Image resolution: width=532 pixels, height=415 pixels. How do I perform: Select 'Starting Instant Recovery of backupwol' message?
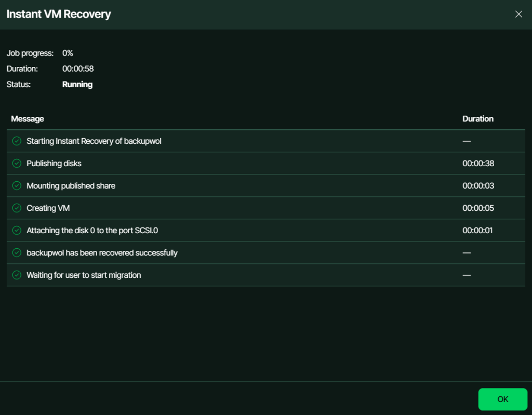[x=94, y=141]
